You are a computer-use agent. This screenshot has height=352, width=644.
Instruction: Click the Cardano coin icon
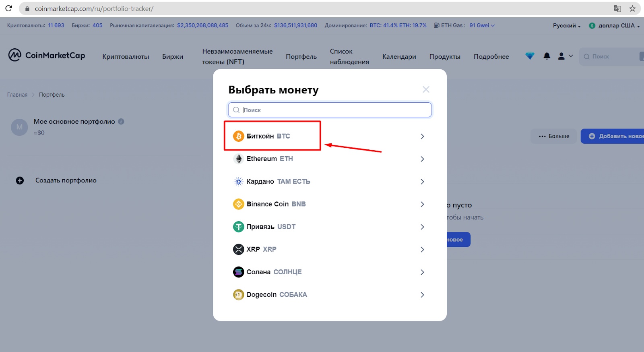[x=239, y=182]
